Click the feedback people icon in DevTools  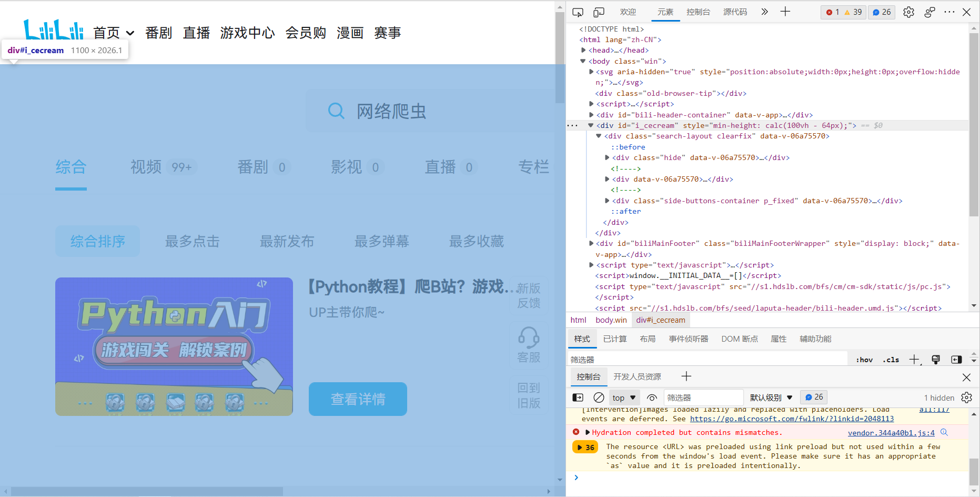930,12
